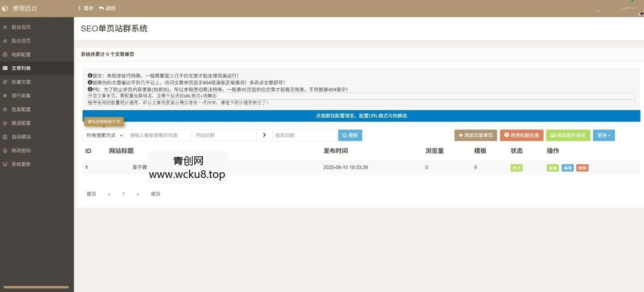
Task: Click the 返回 back arrow link
Action: click(107, 8)
